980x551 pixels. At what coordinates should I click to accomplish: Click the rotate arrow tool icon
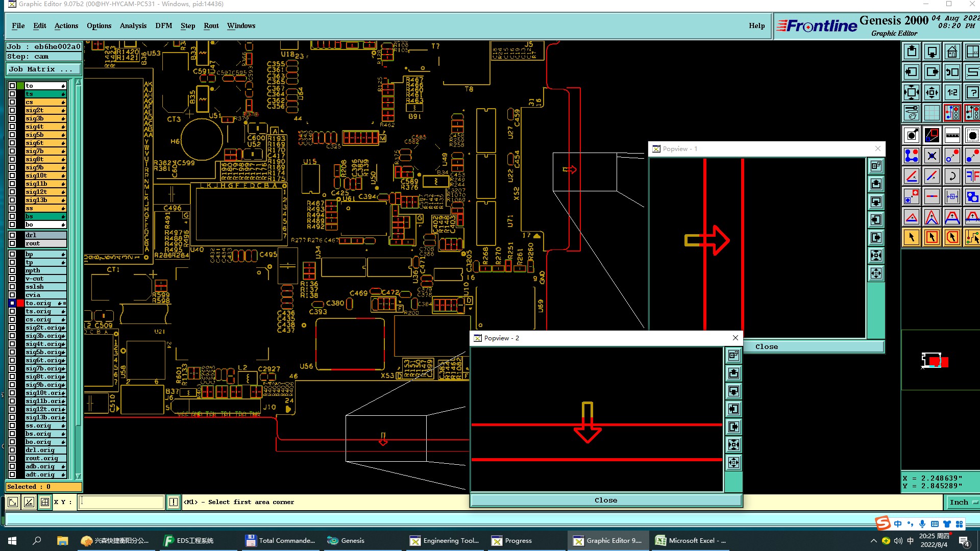(952, 177)
